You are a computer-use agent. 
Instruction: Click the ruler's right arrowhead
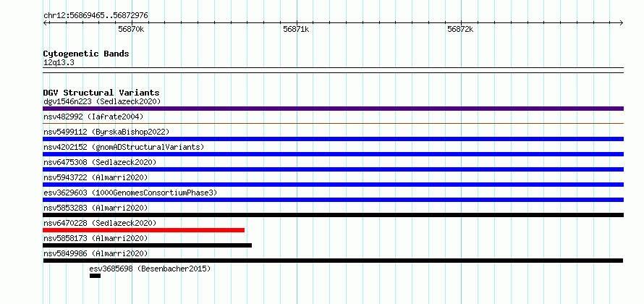[622, 23]
